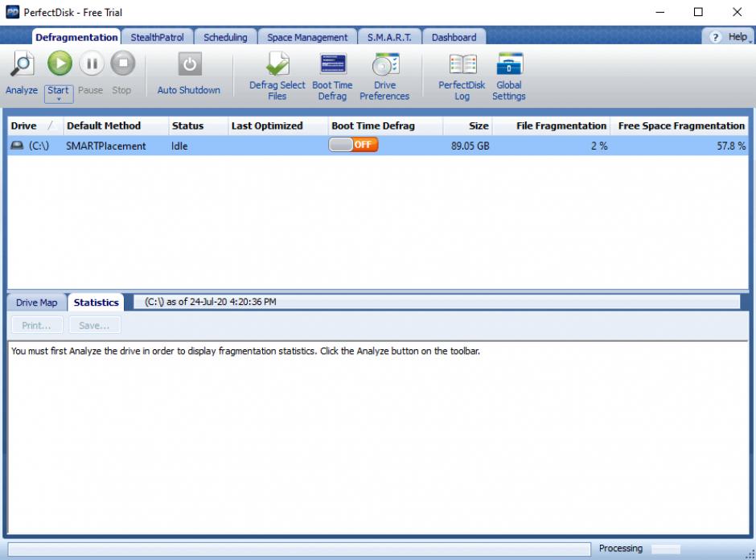Click the Processing status label
This screenshot has height=560, width=756.
(x=621, y=549)
